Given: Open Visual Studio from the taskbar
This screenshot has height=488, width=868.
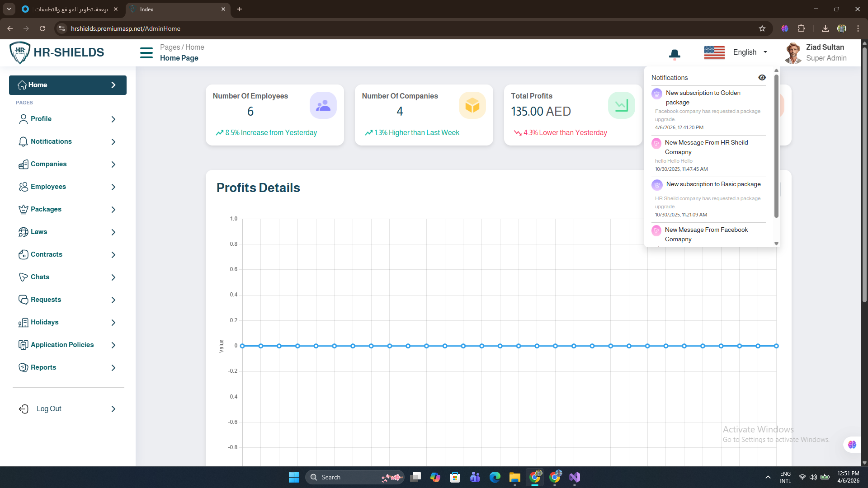Looking at the screenshot, I should click(575, 477).
